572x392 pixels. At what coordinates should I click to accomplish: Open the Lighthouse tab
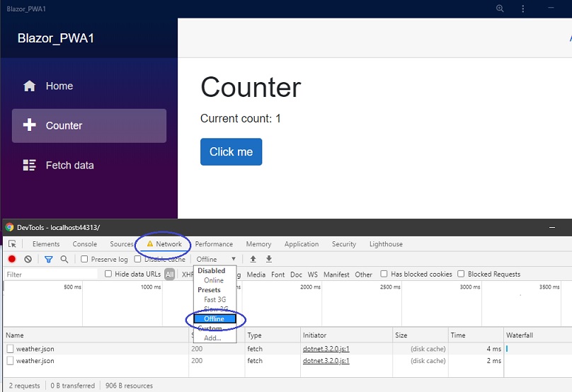click(386, 244)
